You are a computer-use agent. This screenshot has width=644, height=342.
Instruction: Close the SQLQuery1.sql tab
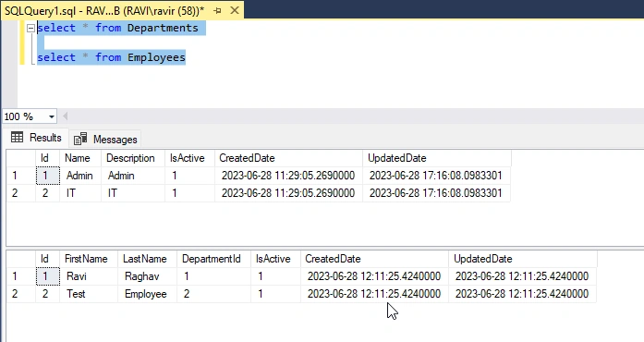pyautogui.click(x=235, y=10)
